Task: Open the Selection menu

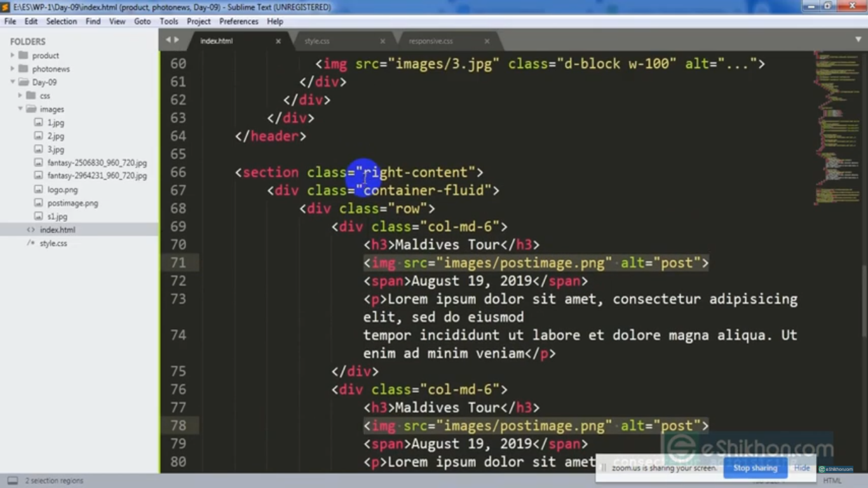Action: click(x=61, y=21)
